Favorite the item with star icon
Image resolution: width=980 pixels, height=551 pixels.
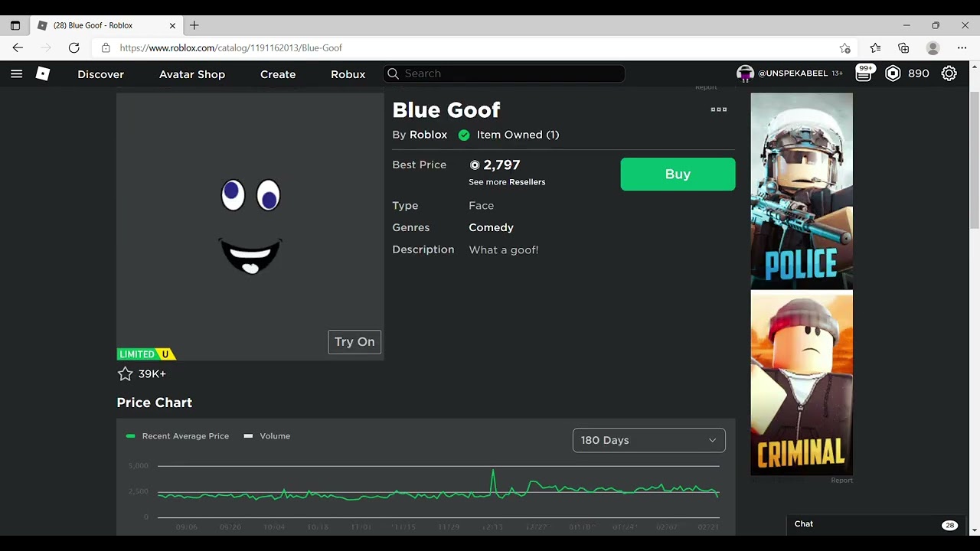126,373
